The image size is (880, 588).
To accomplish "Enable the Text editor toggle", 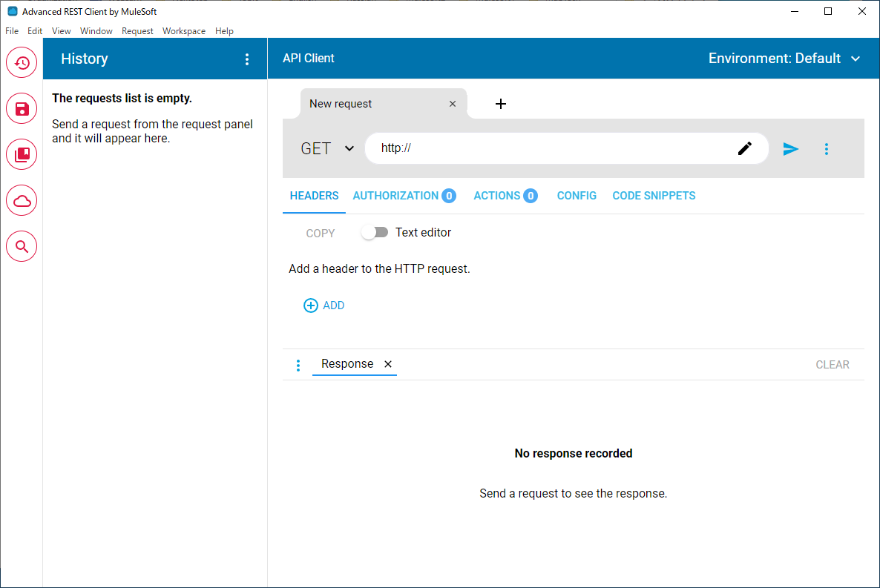I will (x=375, y=232).
